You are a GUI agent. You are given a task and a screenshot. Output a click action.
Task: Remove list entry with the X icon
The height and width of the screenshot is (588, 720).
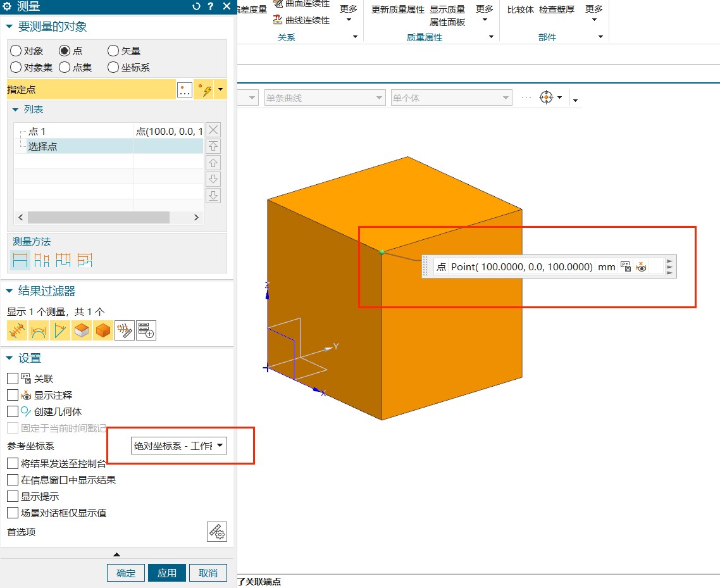pyautogui.click(x=214, y=130)
